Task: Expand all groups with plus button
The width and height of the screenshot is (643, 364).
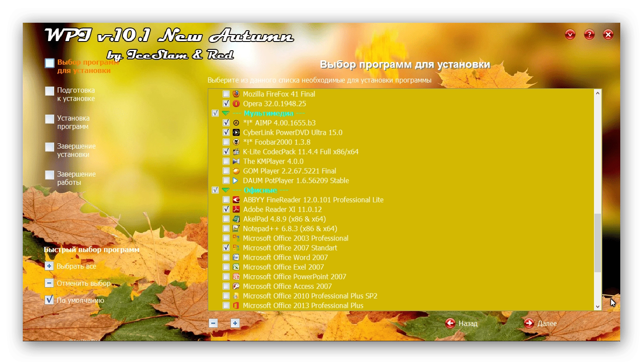Action: tap(235, 323)
